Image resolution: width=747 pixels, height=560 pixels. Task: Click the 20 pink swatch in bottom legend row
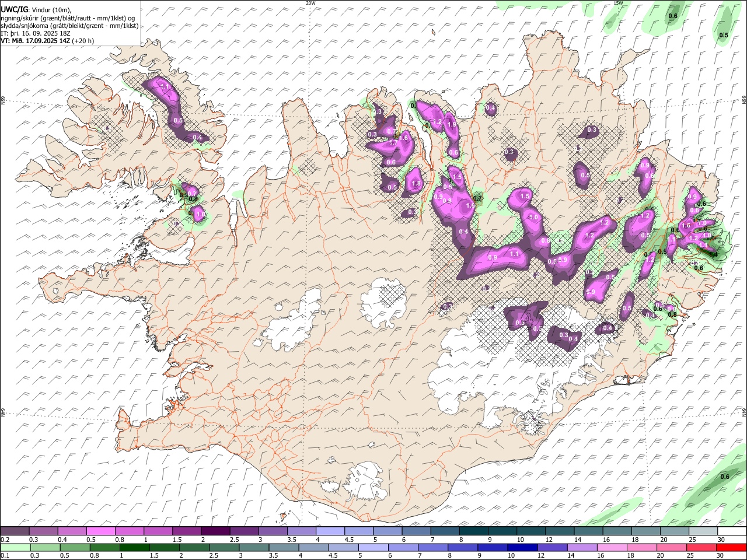671,547
